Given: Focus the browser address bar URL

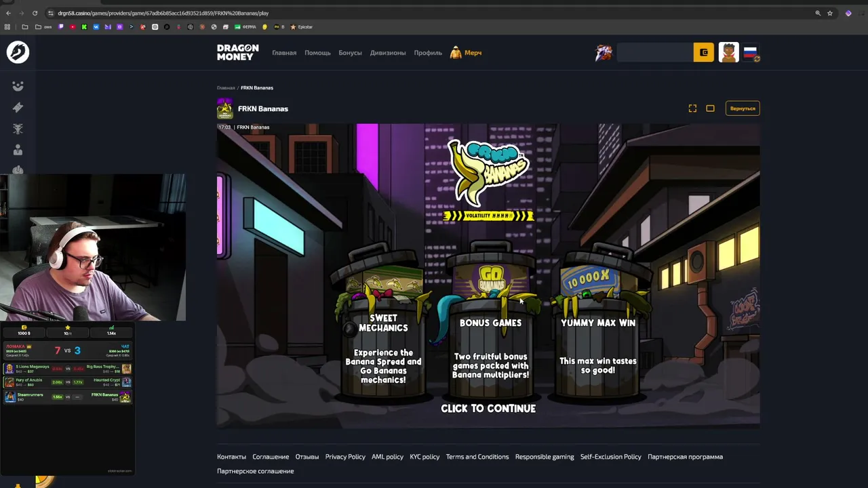Looking at the screenshot, I should pyautogui.click(x=163, y=13).
